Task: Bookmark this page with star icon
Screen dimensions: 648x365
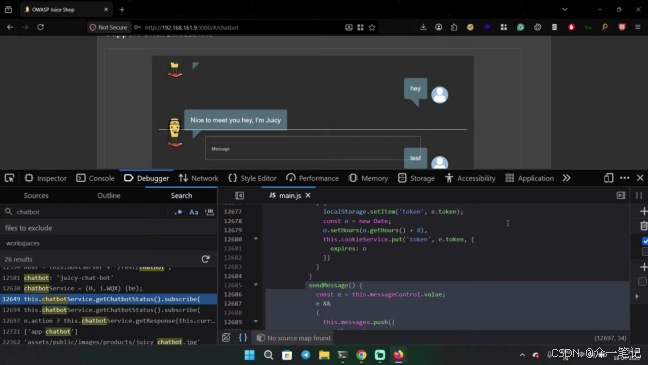Action: (372, 27)
